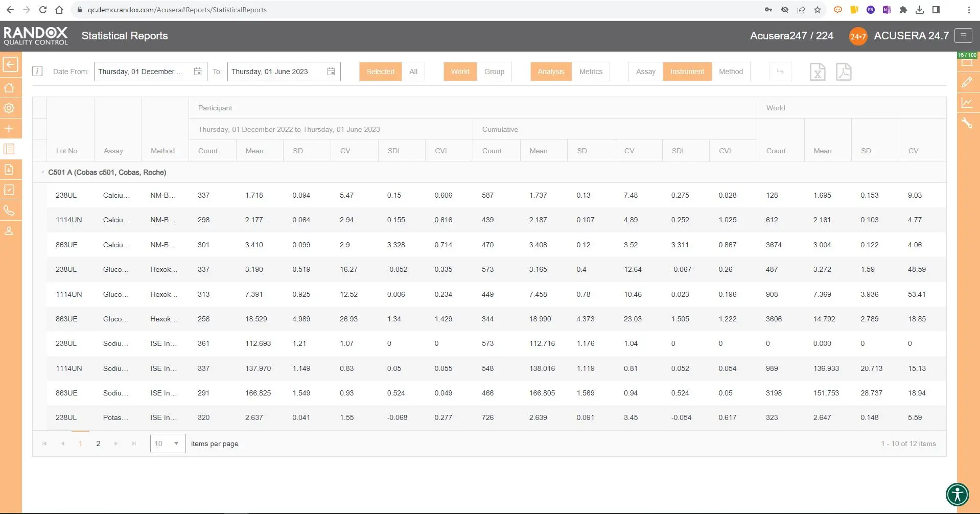Go to page 2 of results
The height and width of the screenshot is (514, 980).
98,443
